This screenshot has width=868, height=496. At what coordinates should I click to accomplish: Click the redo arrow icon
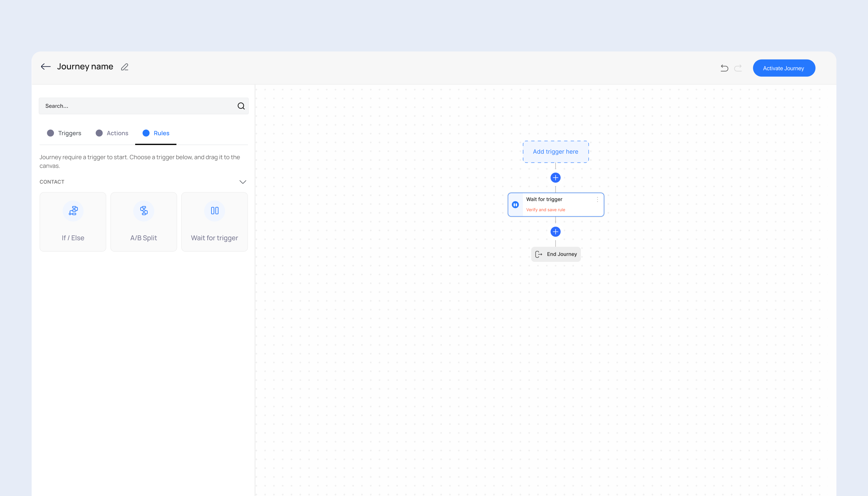pos(738,68)
